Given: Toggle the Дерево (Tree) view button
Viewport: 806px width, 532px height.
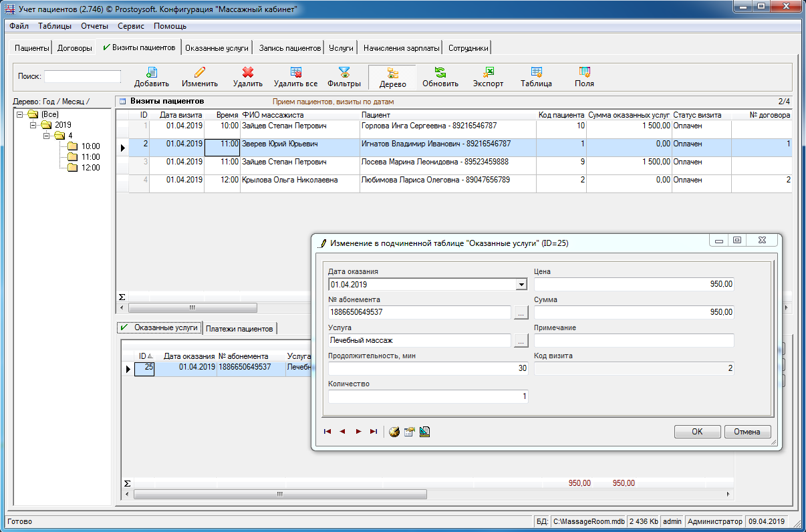Looking at the screenshot, I should [392, 78].
